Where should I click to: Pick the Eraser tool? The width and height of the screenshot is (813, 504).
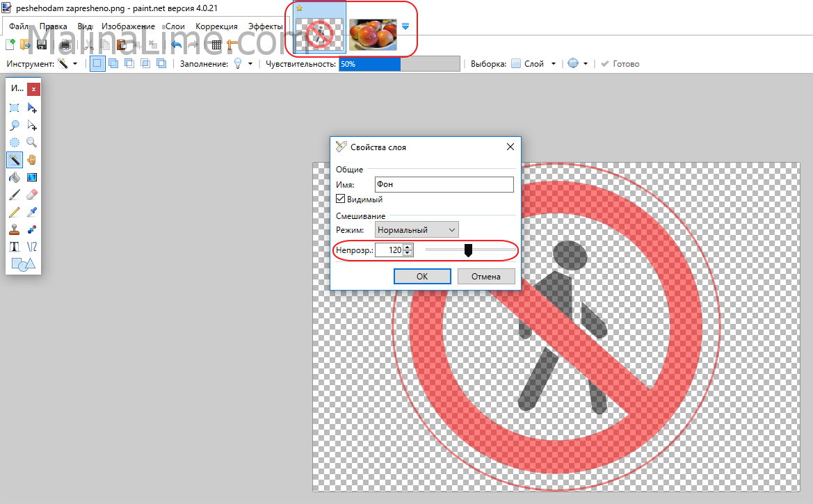click(31, 195)
